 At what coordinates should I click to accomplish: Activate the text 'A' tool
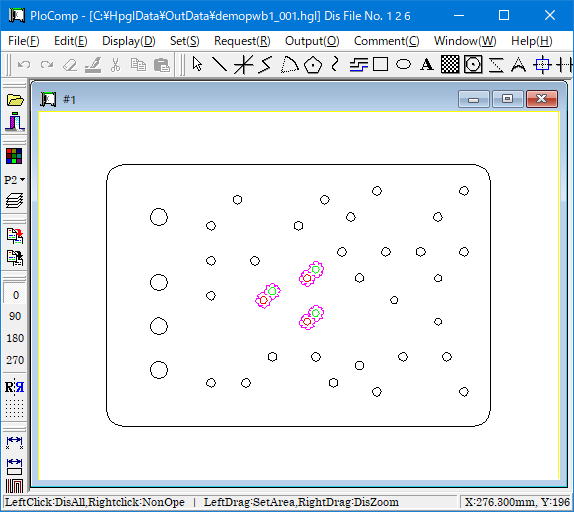point(426,65)
